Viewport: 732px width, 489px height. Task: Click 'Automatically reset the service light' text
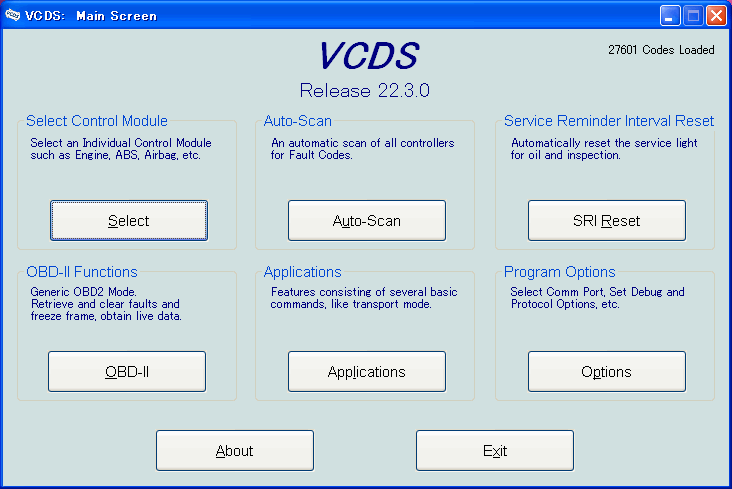[604, 143]
